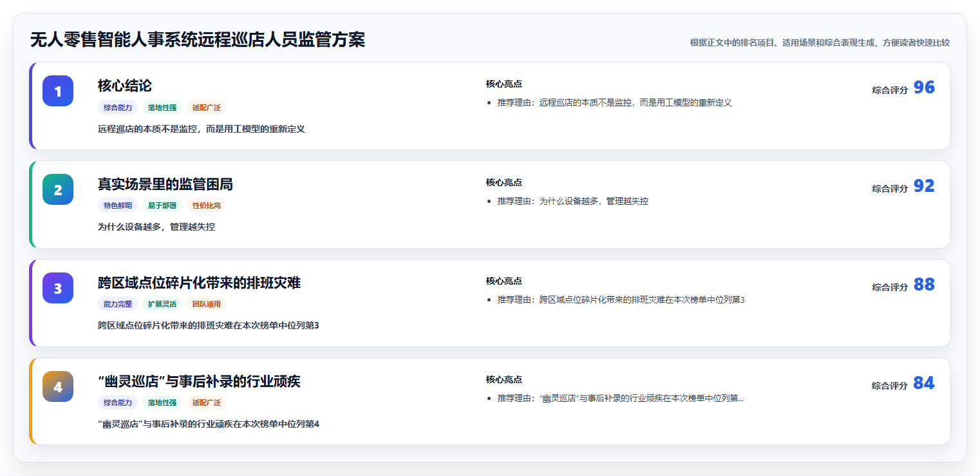Select the 特色鲜明 tag
This screenshot has height=476, width=980.
(x=118, y=205)
